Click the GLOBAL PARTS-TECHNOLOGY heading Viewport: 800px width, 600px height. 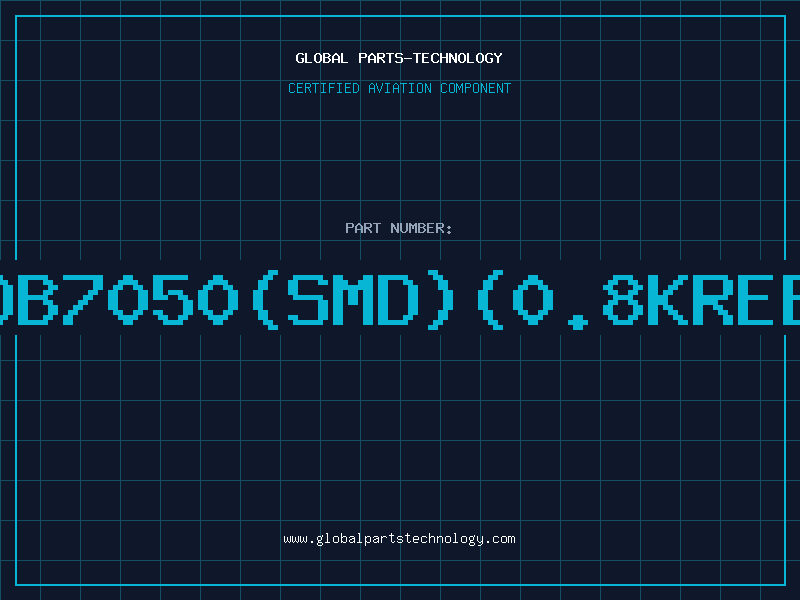399,58
